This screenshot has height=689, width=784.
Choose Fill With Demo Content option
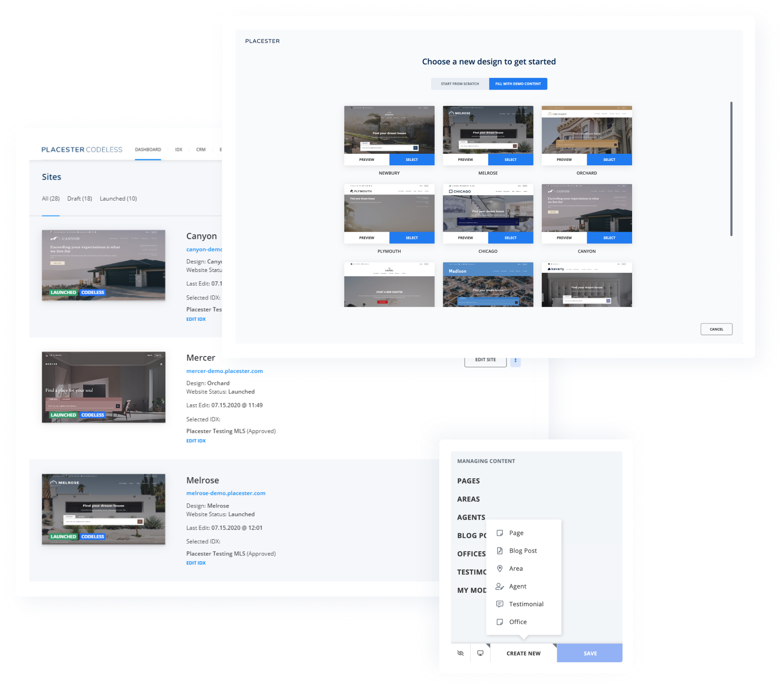pyautogui.click(x=518, y=84)
